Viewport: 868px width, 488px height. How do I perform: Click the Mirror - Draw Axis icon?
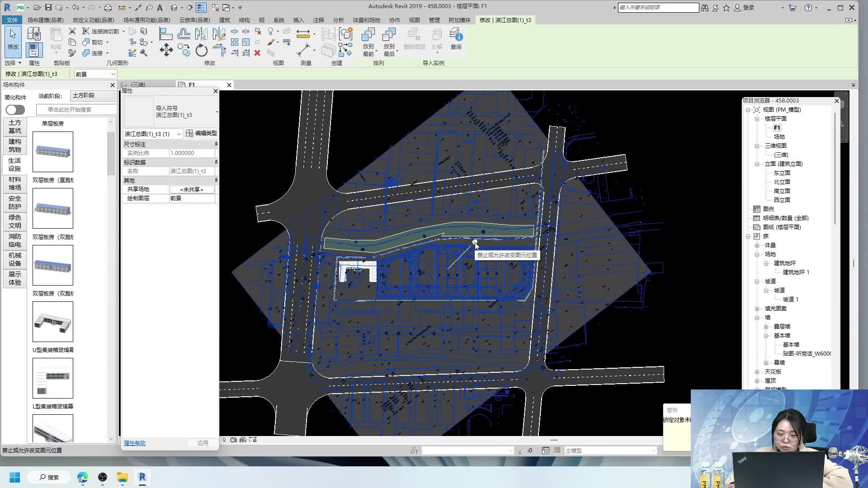[x=219, y=33]
